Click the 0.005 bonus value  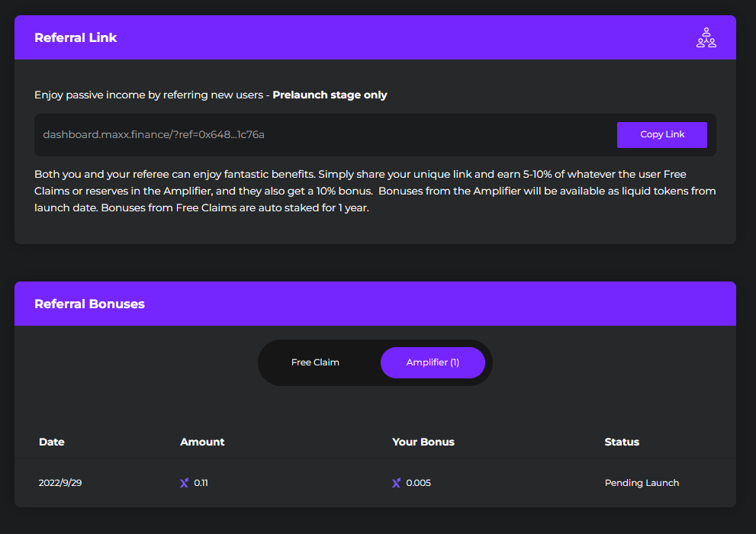[x=419, y=483]
